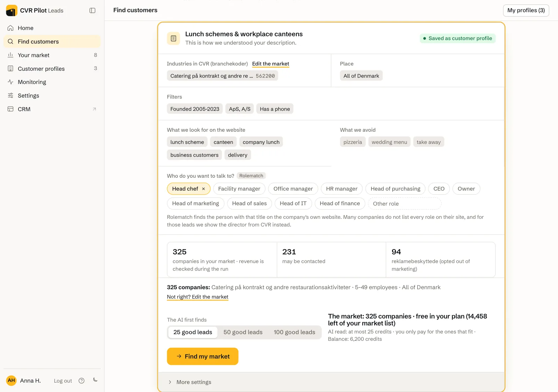Click industry code 562200 chip
The height and width of the screenshot is (392, 558).
223,76
